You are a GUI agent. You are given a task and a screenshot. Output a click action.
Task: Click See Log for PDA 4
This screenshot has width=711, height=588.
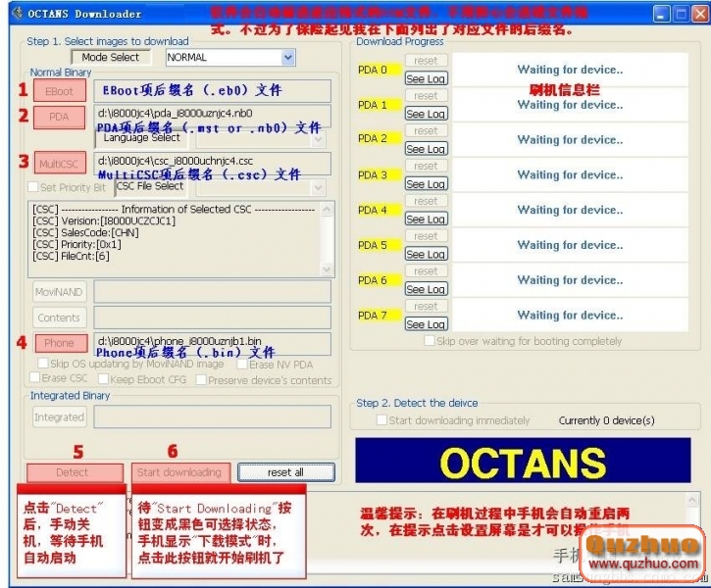click(x=426, y=219)
